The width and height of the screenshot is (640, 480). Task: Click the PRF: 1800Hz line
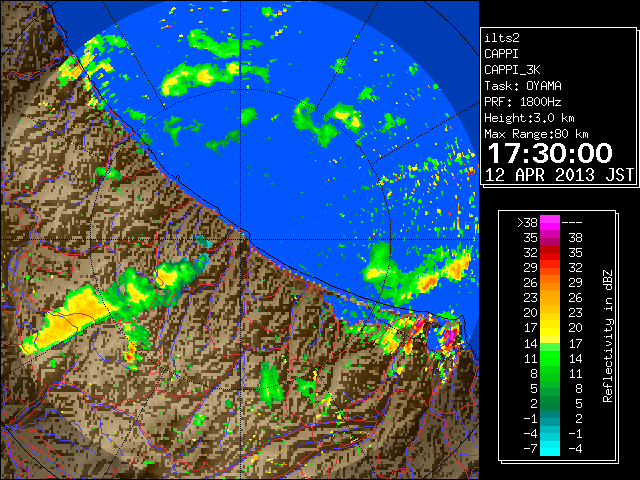(522, 102)
